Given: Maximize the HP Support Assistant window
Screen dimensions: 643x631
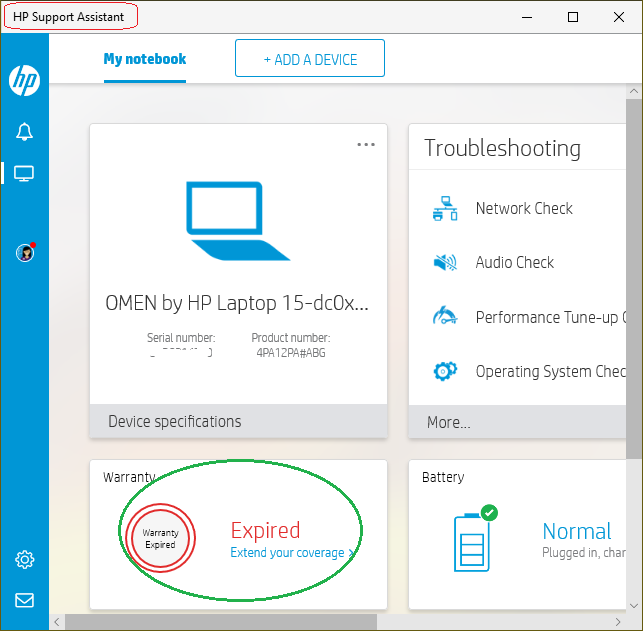Looking at the screenshot, I should pyautogui.click(x=573, y=17).
